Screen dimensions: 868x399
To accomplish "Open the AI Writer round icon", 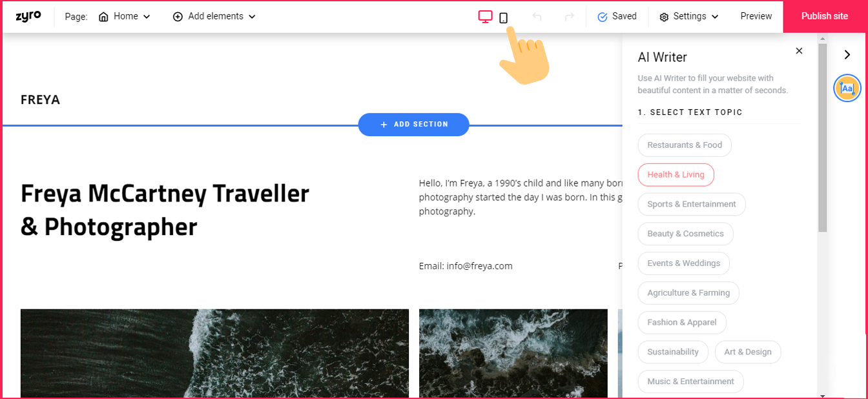I will click(847, 88).
